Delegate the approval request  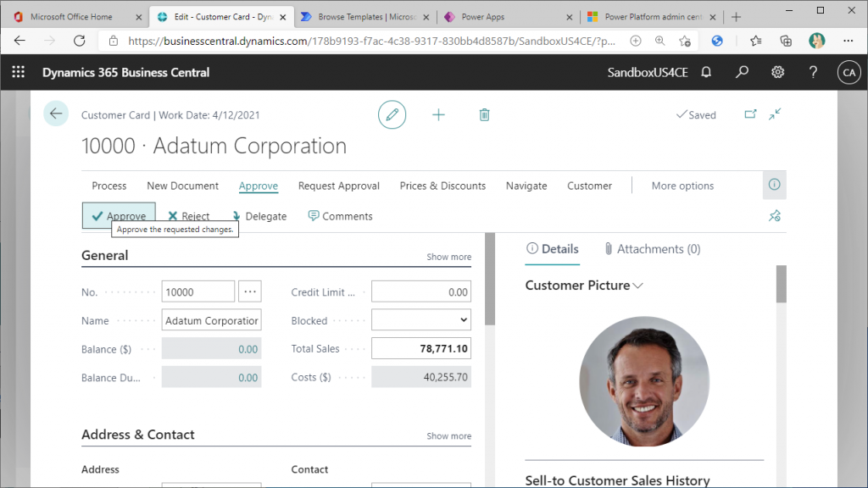pos(259,216)
